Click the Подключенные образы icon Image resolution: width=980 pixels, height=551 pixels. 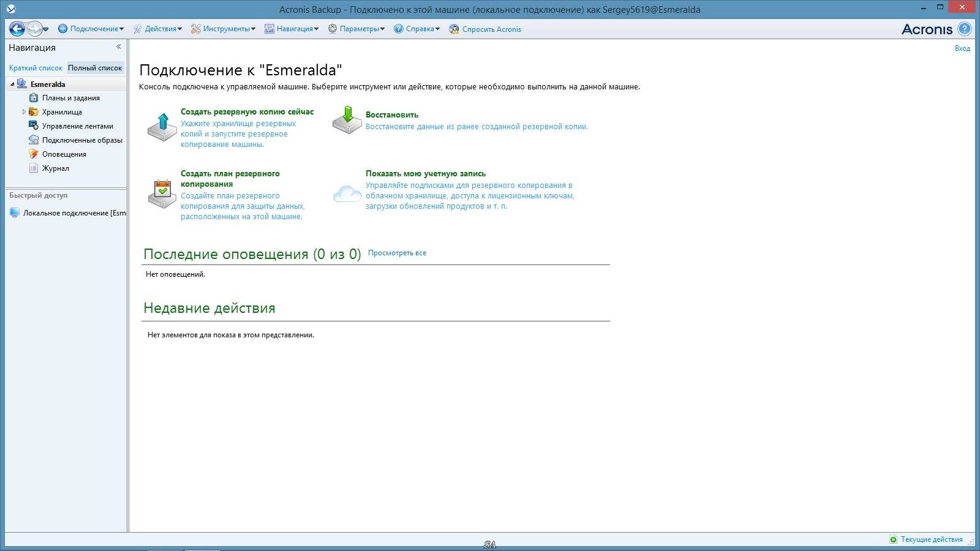point(34,140)
